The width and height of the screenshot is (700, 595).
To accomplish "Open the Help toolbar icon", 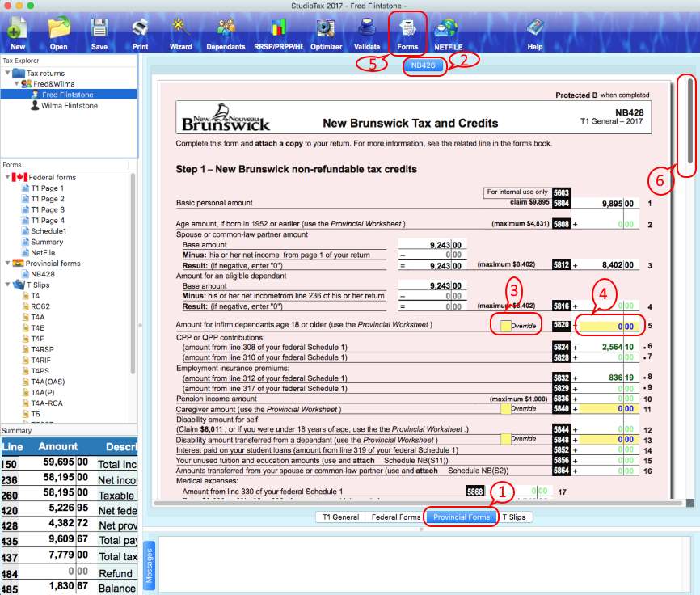I will tap(535, 32).
